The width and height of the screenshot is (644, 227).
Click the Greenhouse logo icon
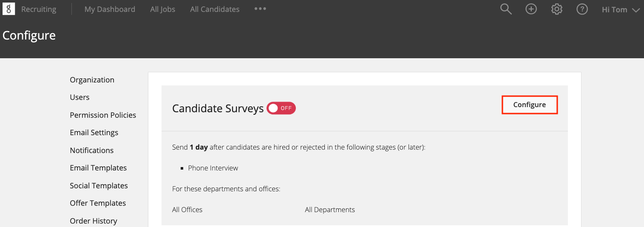[x=9, y=9]
